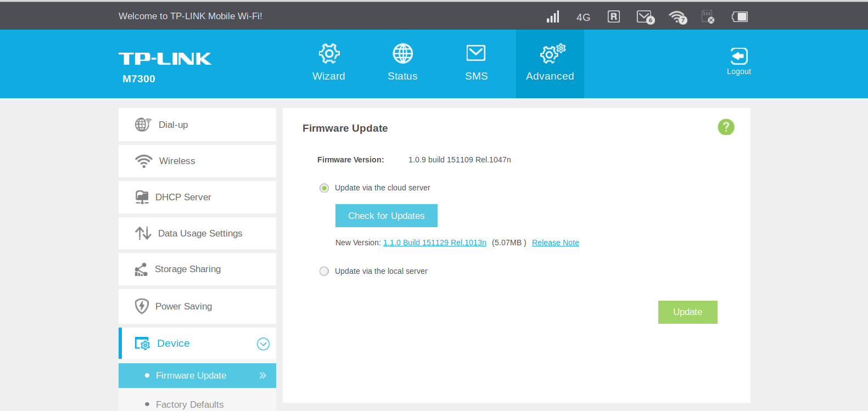Viewport: 868px width, 411px height.
Task: Open the Release Note link
Action: (556, 243)
